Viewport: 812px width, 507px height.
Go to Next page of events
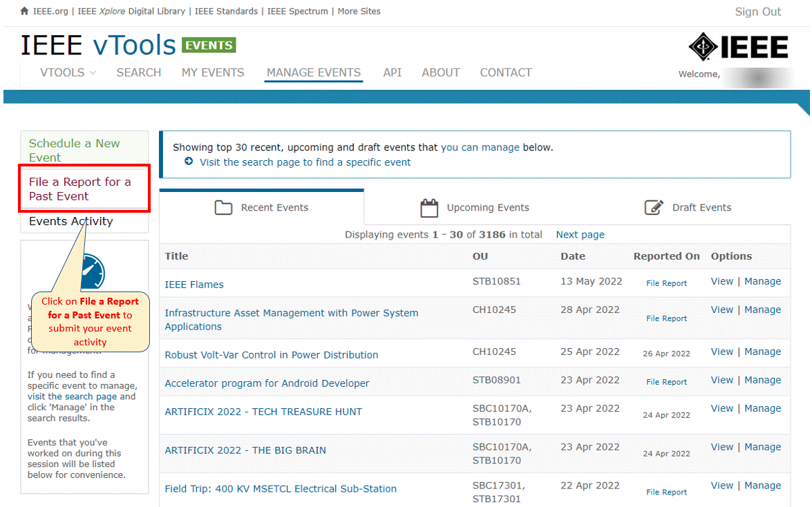tap(580, 235)
